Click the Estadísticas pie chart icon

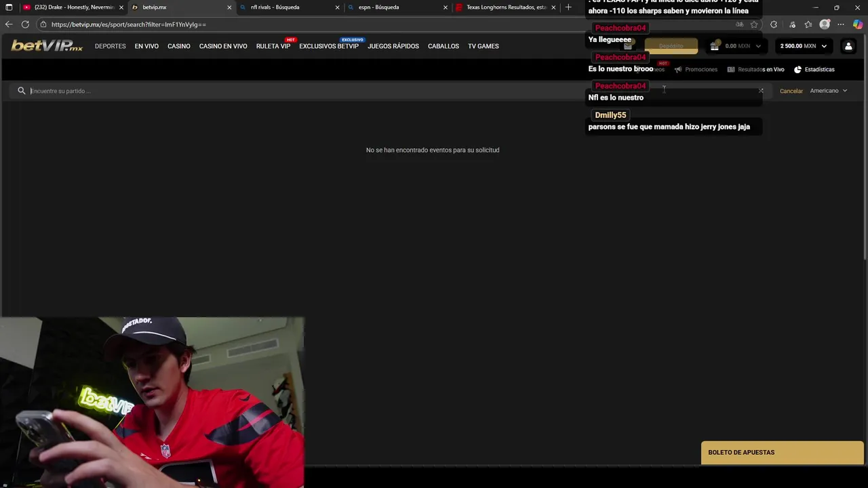point(797,69)
